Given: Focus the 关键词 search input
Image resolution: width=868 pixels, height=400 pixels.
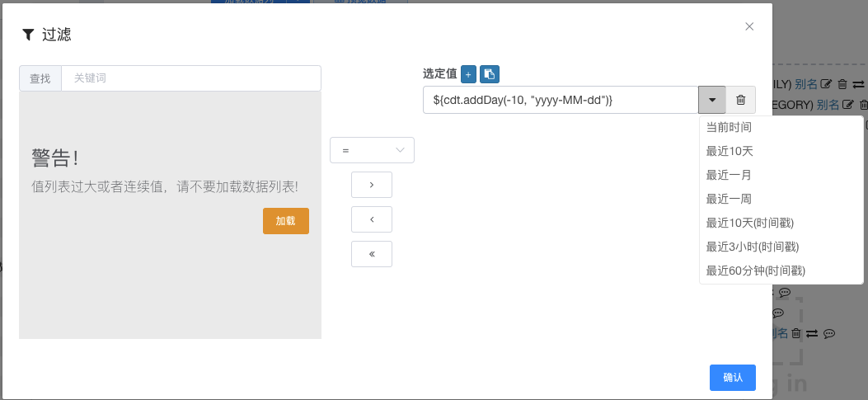Looking at the screenshot, I should pos(191,78).
